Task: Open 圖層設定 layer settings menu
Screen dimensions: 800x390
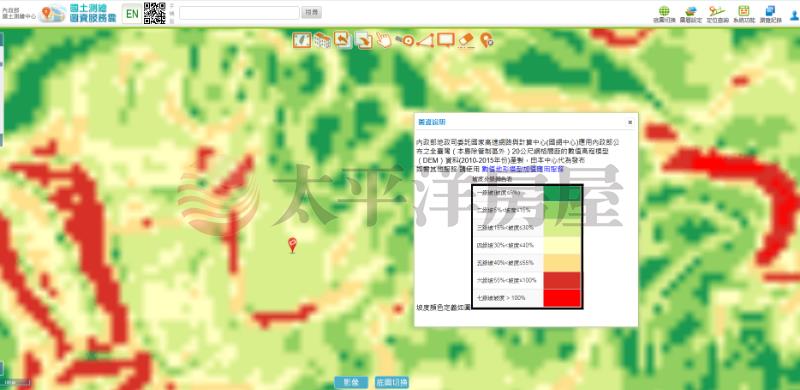Action: click(691, 14)
